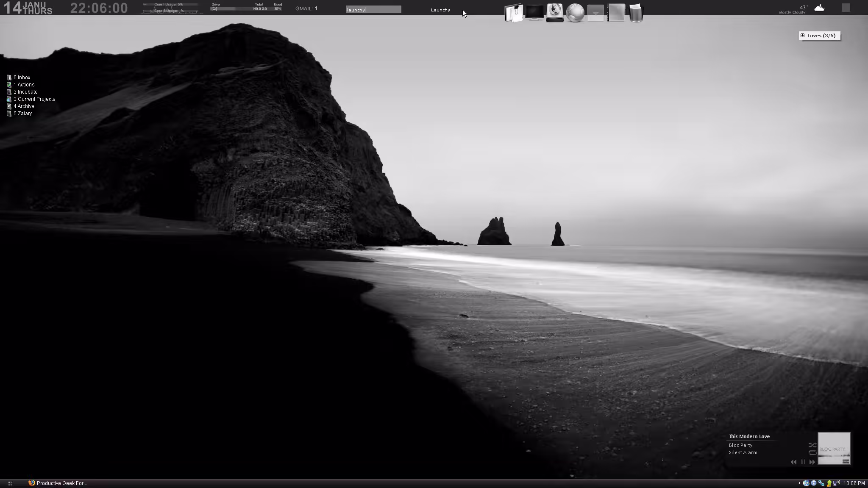Switch to Productive Geek Firefox taskbar window
The width and height of the screenshot is (868, 488).
58,483
